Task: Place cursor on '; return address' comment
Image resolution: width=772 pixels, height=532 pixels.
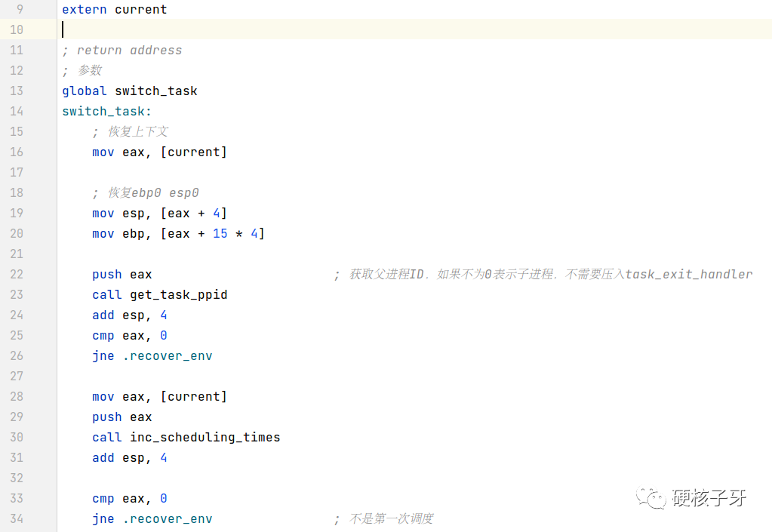Action: tap(122, 51)
